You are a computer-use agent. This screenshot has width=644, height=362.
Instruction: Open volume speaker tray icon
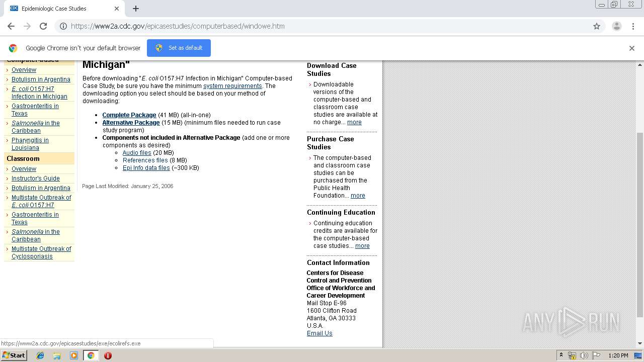[584, 355]
